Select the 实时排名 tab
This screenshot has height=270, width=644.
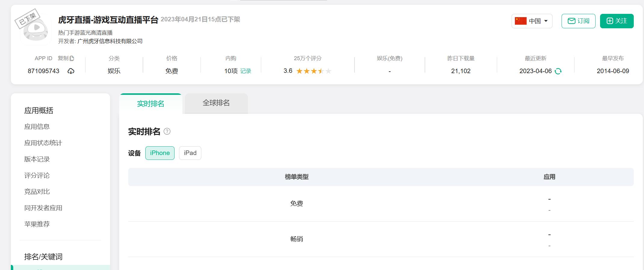tap(150, 103)
